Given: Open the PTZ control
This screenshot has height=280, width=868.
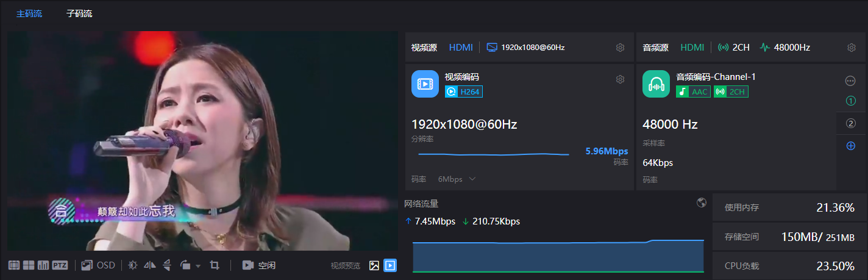Looking at the screenshot, I should [60, 265].
